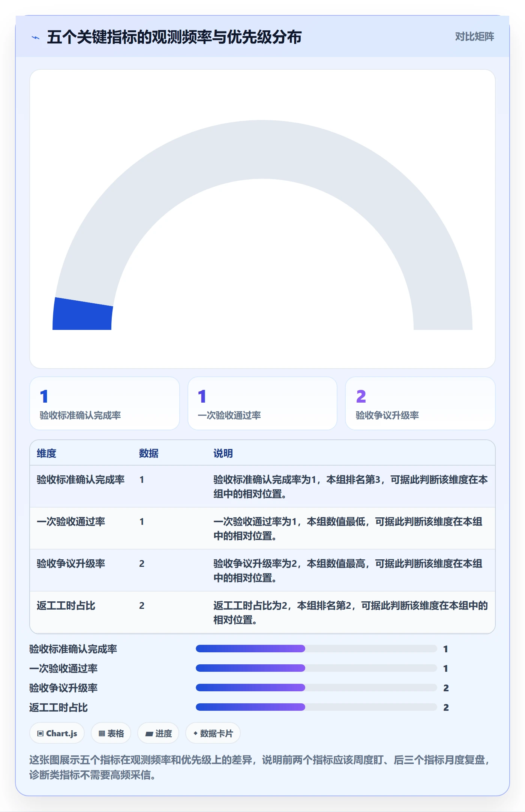Click the 验收争议升级率 progress bar
This screenshot has height=812, width=525.
click(x=316, y=688)
